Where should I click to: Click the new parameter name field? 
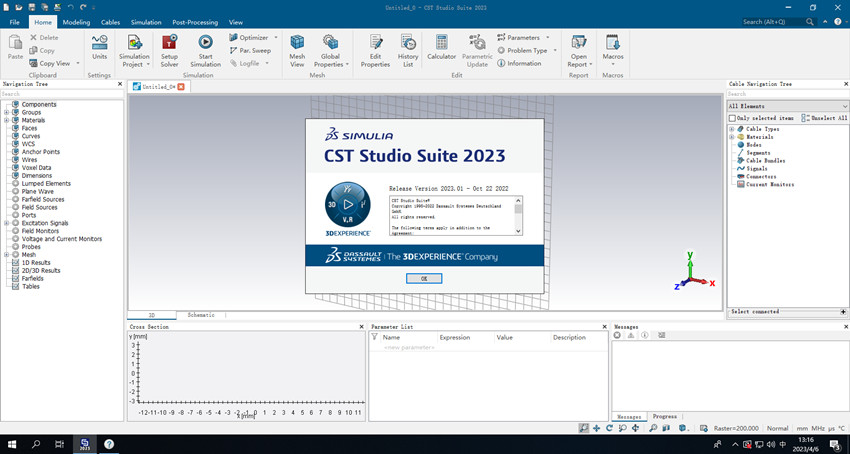click(409, 347)
